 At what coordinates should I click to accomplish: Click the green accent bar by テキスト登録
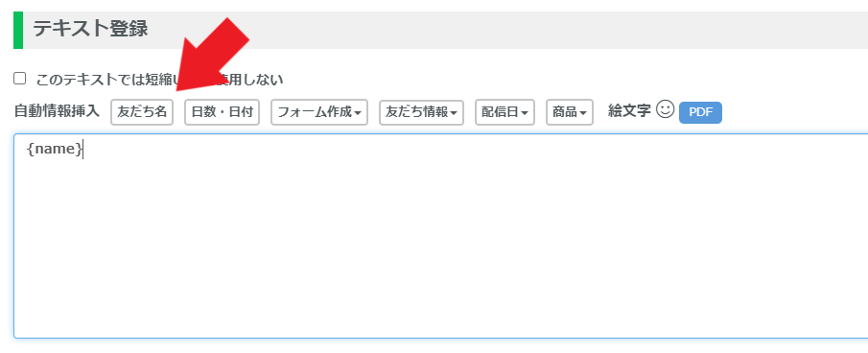click(x=18, y=30)
